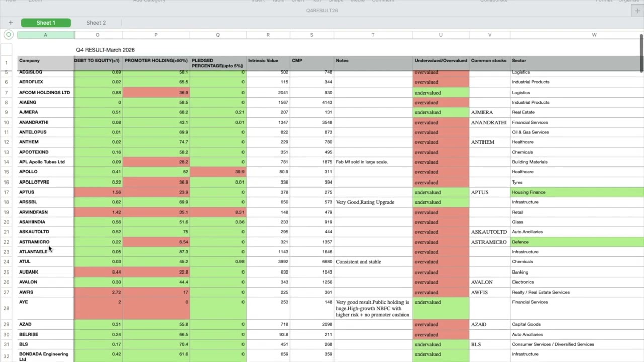Select the AEROFLEX company cell

[45, 82]
